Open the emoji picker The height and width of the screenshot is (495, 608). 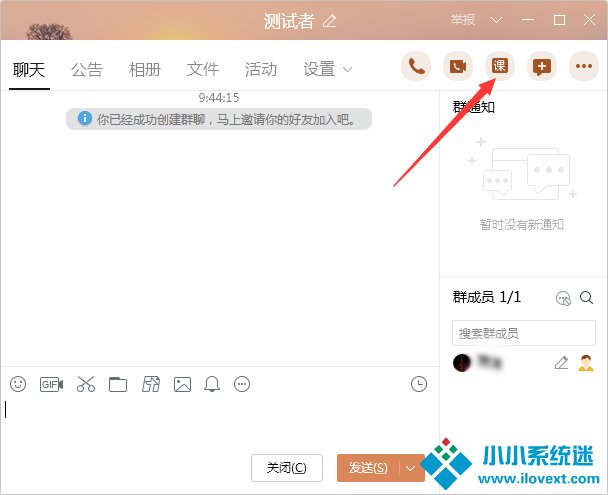(x=18, y=384)
